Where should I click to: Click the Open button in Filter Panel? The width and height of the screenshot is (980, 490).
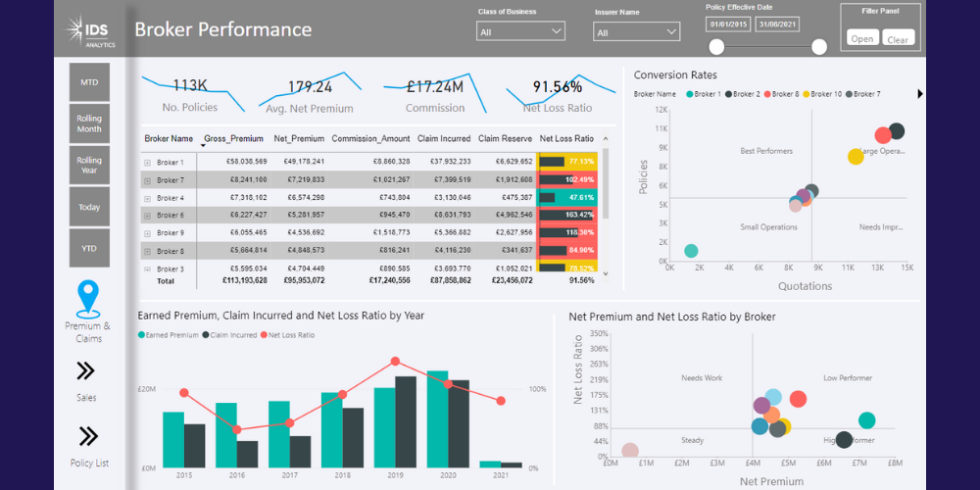[x=862, y=39]
